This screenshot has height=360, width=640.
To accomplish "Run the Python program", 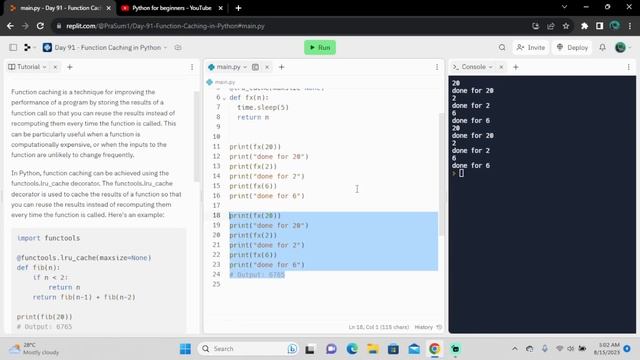I will tap(320, 47).
